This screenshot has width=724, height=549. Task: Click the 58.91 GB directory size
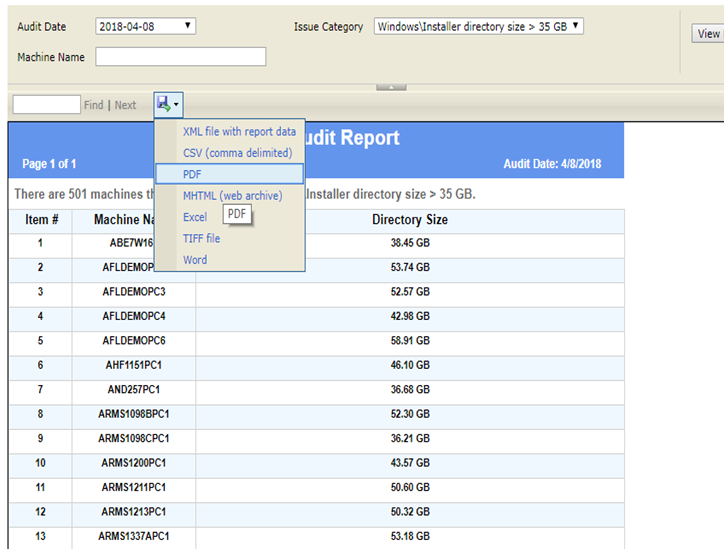pos(410,341)
